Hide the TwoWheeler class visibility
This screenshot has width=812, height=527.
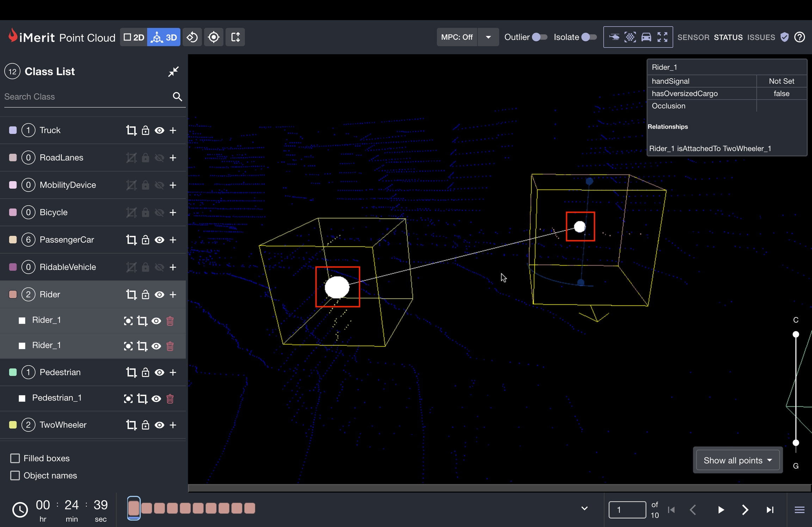click(x=159, y=425)
